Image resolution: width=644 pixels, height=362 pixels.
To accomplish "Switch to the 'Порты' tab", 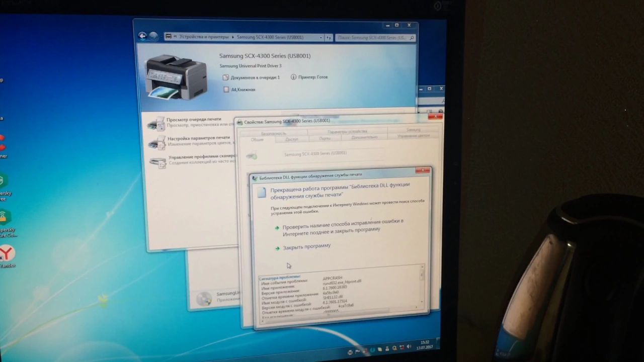I will coord(325,138).
